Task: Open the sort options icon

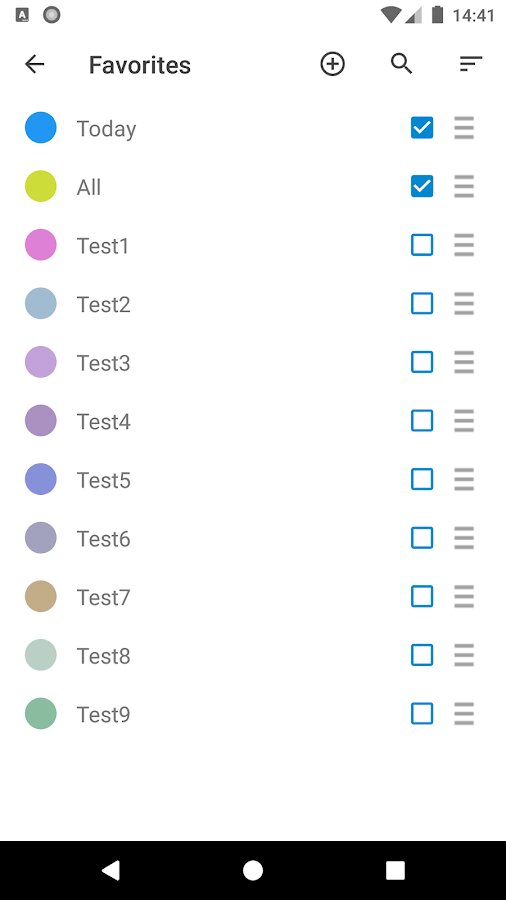Action: pyautogui.click(x=471, y=64)
